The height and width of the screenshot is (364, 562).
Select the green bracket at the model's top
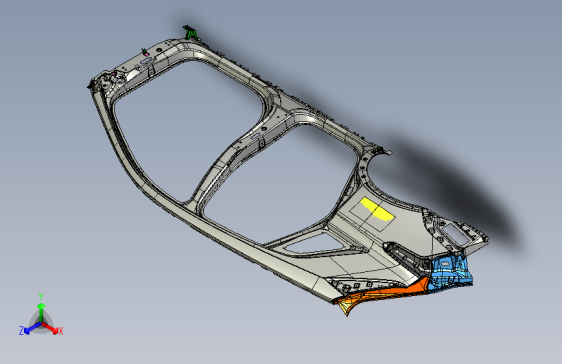(191, 33)
